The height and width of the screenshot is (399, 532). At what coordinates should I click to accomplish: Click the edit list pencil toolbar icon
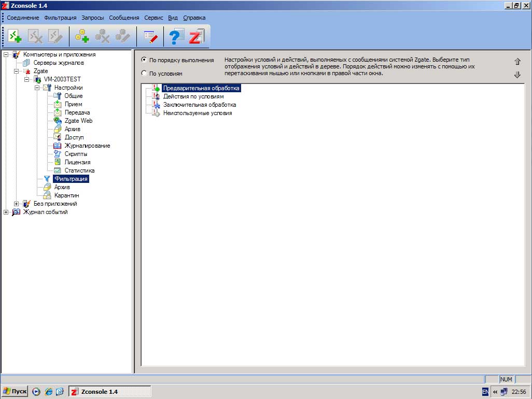(x=150, y=37)
